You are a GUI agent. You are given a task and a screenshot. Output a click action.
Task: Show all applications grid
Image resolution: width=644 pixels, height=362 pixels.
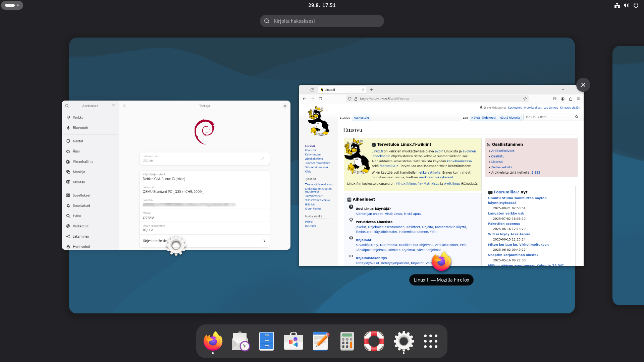click(430, 341)
